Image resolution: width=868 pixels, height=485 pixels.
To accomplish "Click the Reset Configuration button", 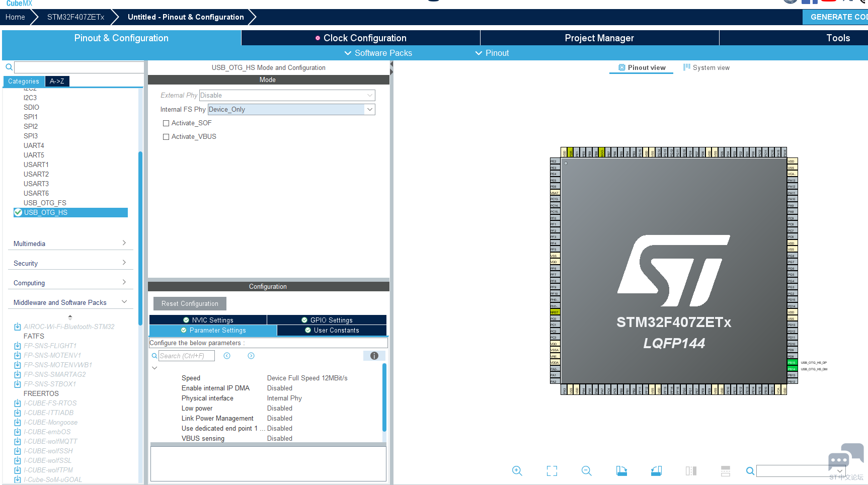I will pos(190,304).
